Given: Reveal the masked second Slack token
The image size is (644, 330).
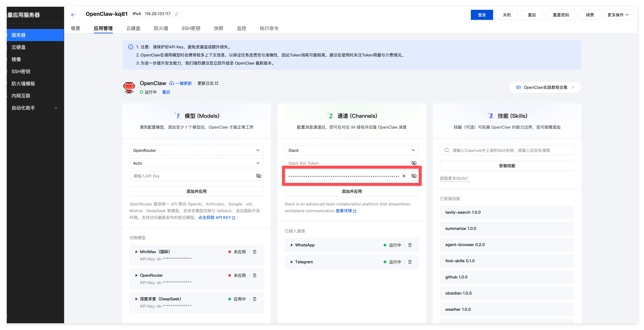Looking at the screenshot, I should pos(414,176).
